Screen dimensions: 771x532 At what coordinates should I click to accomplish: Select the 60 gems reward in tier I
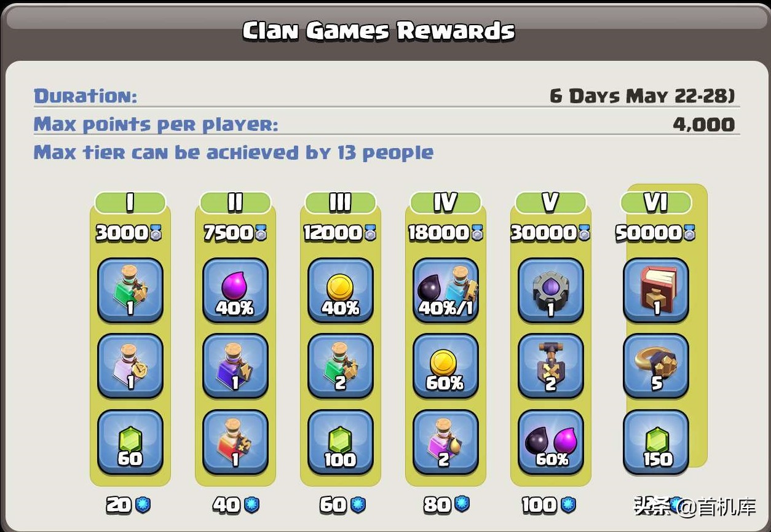click(x=130, y=443)
